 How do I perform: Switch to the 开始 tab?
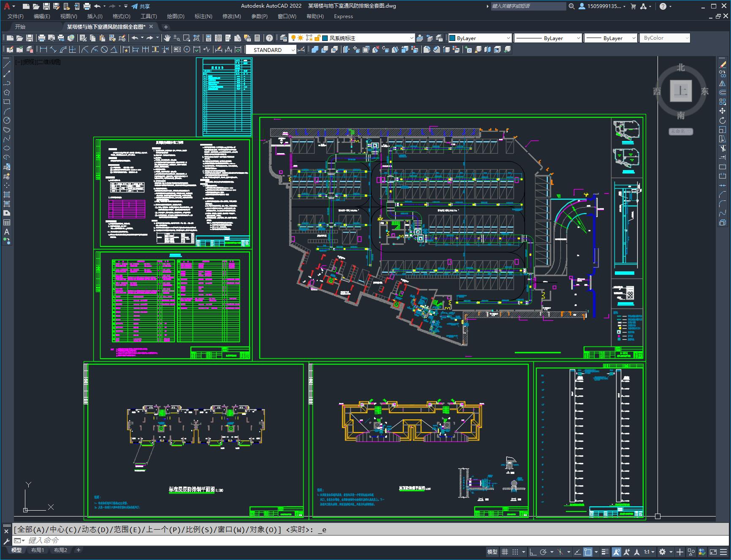point(20,27)
